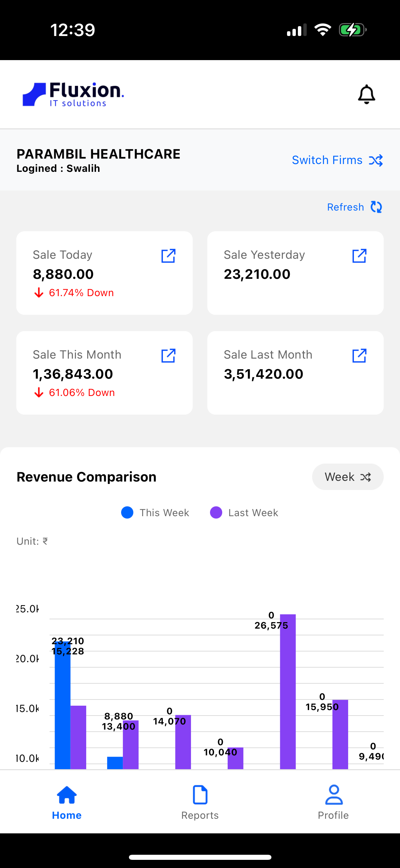400x868 pixels.
Task: Tap the Refresh circular arrows icon
Action: click(376, 207)
